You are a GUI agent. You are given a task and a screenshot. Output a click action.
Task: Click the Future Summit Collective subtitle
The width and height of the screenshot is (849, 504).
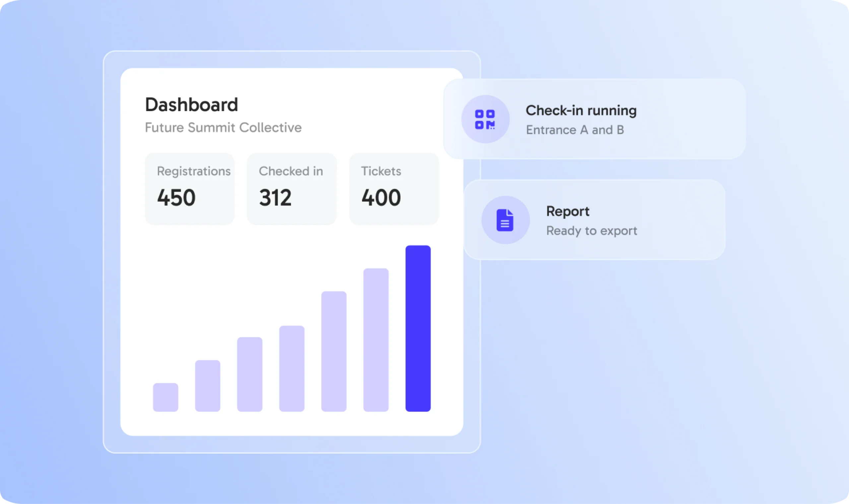(x=223, y=128)
